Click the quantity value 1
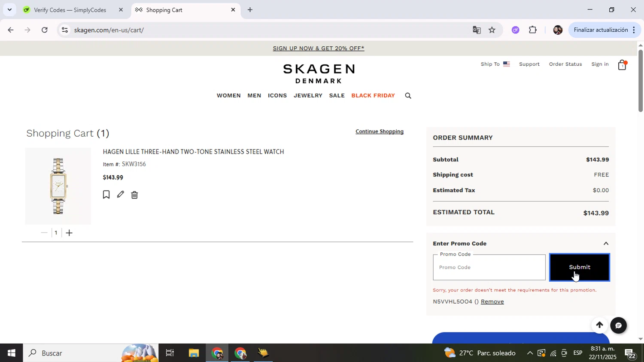644x362 pixels. coord(56,233)
